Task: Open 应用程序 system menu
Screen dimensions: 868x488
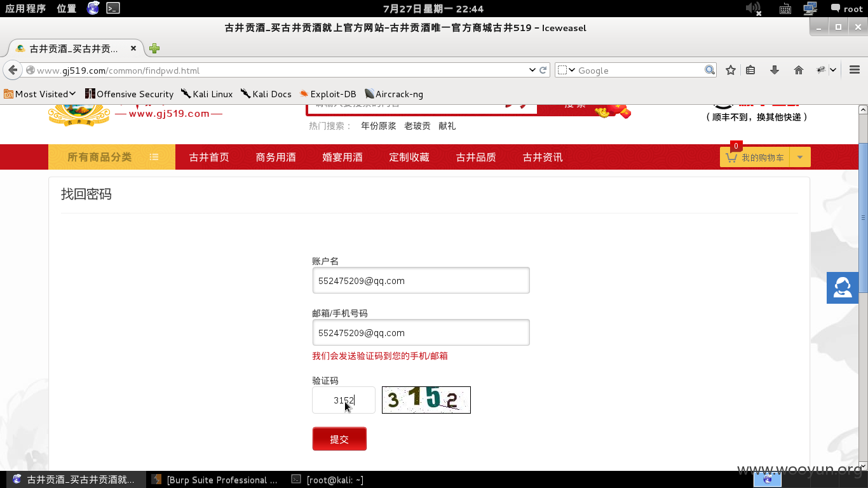Action: pos(25,9)
